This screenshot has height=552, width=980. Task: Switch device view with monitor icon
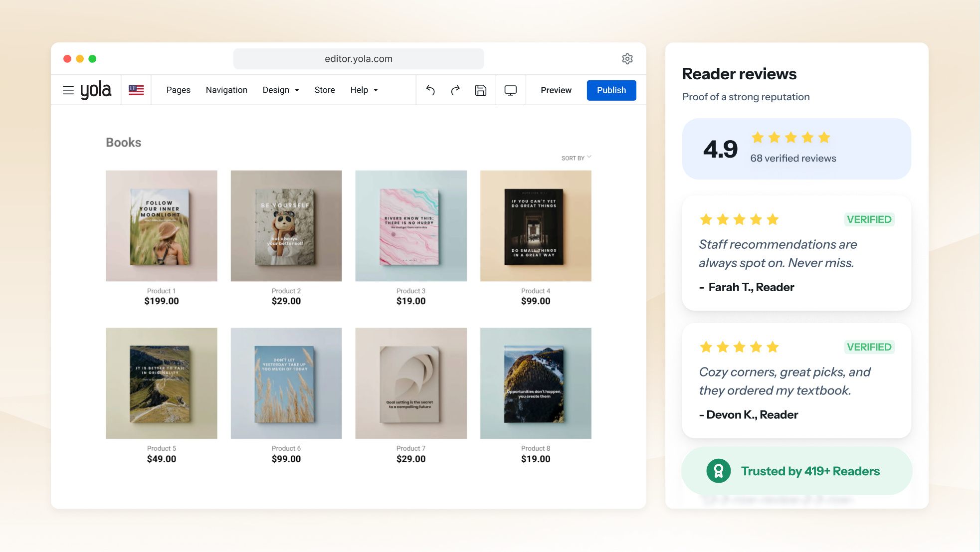click(x=511, y=90)
